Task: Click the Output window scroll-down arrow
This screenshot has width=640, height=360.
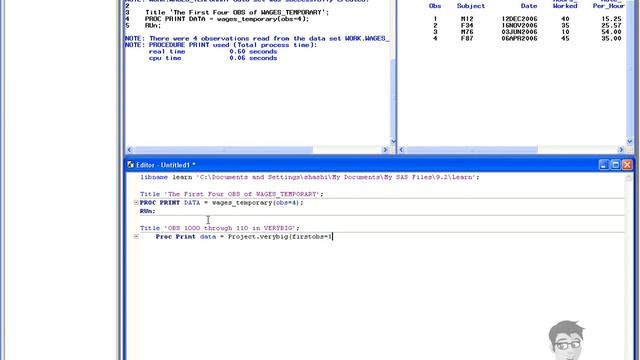Action: click(x=629, y=142)
